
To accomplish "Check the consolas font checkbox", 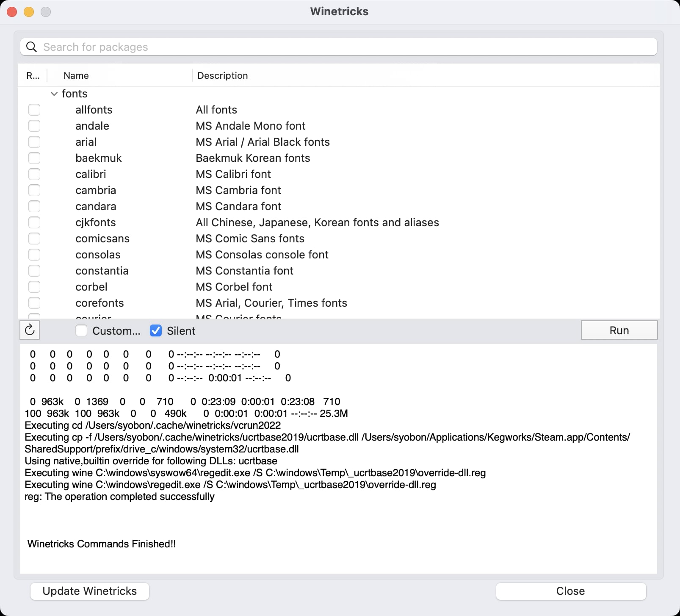I will click(x=34, y=255).
